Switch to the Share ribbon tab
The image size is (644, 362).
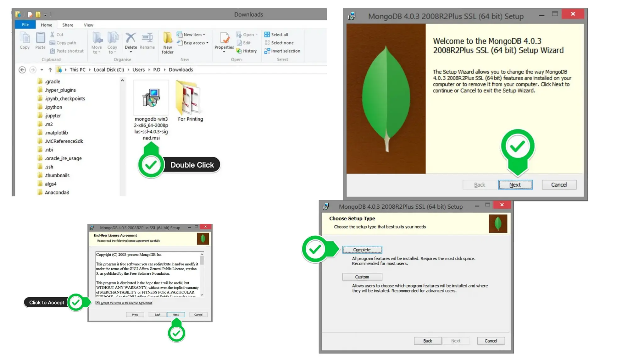point(68,25)
